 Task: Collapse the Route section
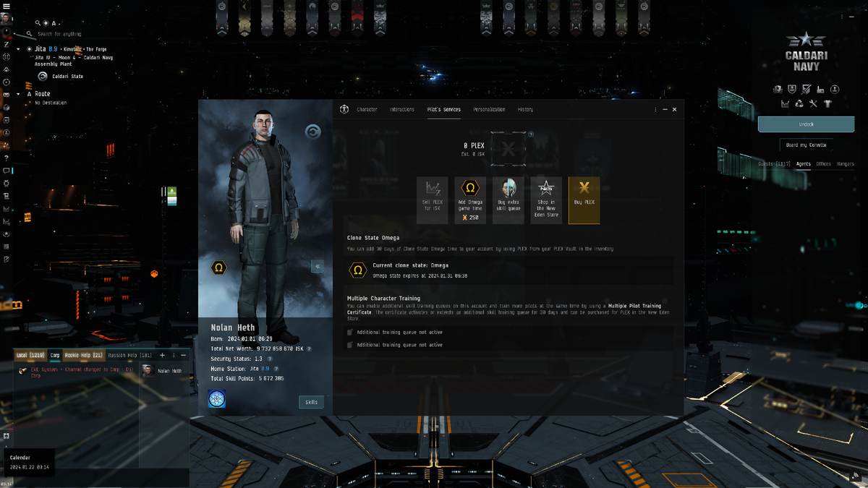[19, 94]
